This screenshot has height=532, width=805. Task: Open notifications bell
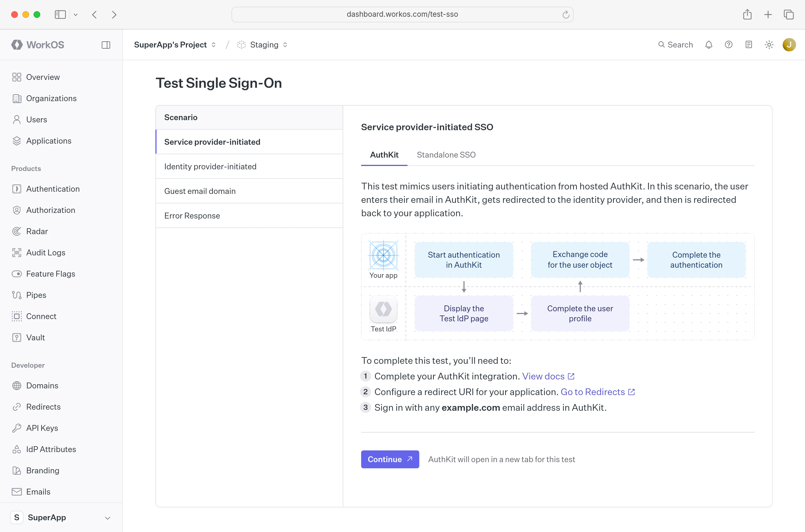pyautogui.click(x=709, y=45)
